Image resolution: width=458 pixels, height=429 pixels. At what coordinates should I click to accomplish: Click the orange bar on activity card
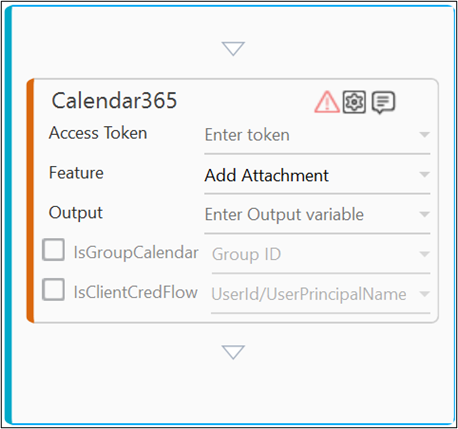tap(30, 201)
